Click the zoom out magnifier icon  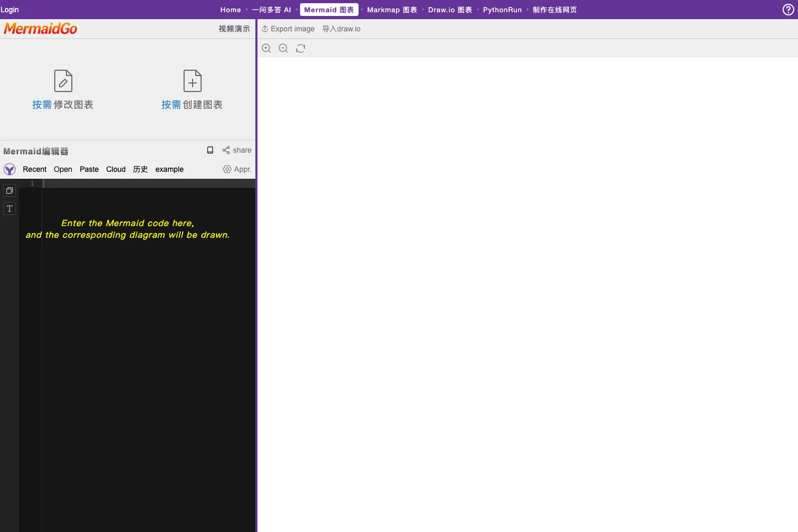tap(284, 48)
